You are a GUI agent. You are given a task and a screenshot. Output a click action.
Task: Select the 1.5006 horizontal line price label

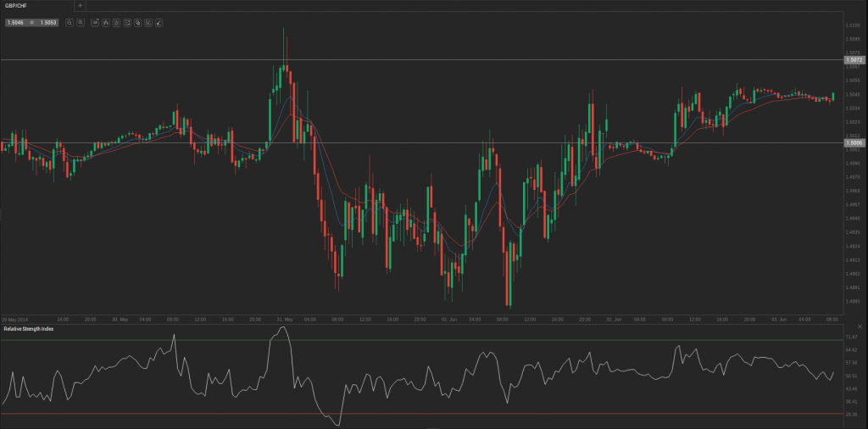854,143
